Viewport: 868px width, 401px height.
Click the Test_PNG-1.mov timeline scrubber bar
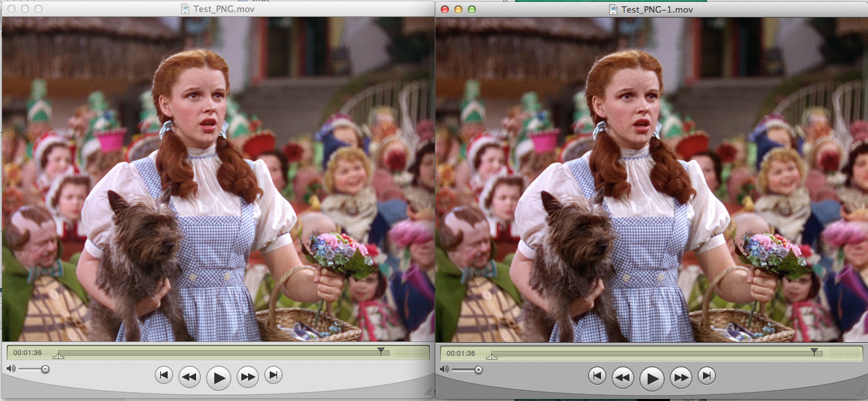point(656,353)
